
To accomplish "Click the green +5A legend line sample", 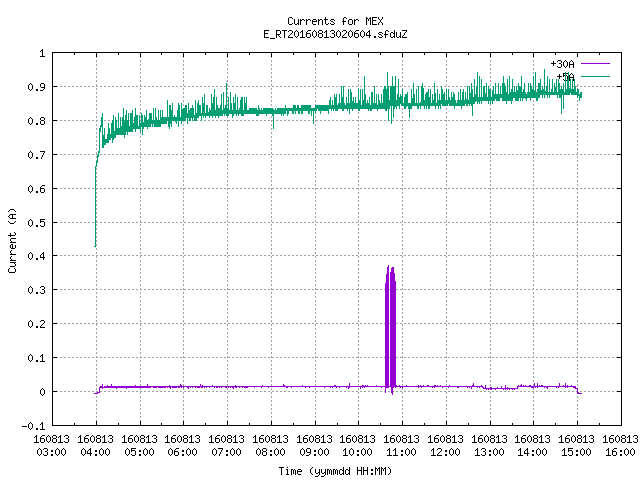I will coord(595,76).
